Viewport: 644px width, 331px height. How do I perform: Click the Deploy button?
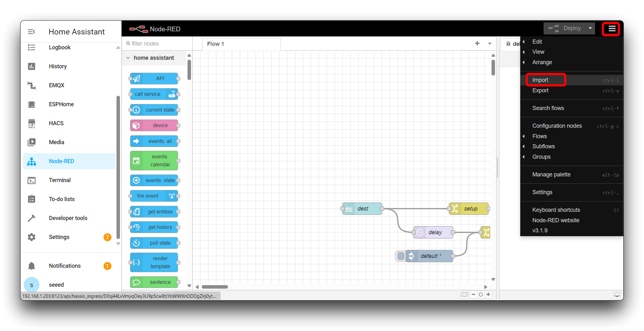(x=564, y=28)
